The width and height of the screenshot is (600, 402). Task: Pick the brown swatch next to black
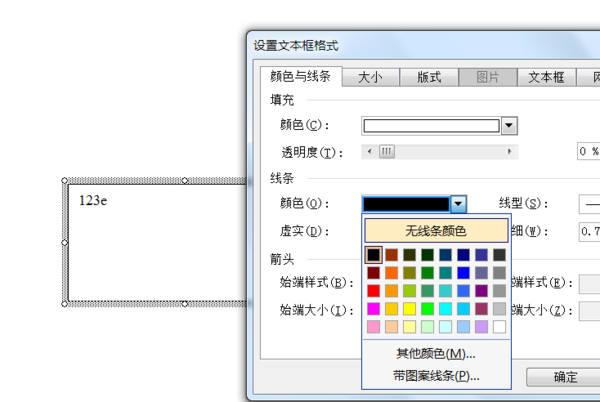pos(391,255)
